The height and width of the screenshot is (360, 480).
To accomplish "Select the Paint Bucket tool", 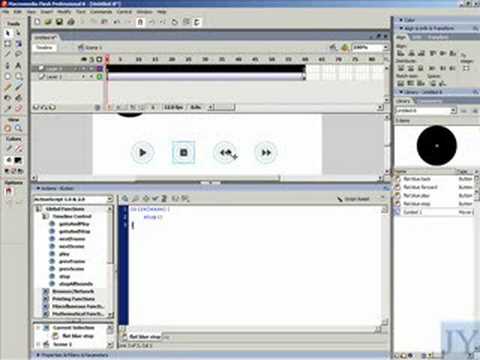I will (18, 98).
